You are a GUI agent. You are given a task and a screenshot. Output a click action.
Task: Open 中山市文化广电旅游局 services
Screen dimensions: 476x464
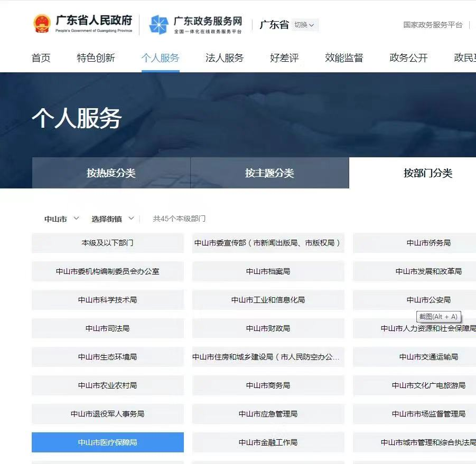428,385
